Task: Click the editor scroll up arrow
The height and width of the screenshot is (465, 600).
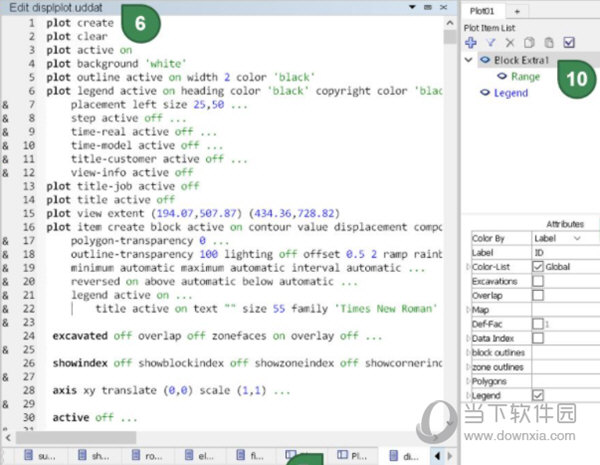Action: pyautogui.click(x=450, y=23)
